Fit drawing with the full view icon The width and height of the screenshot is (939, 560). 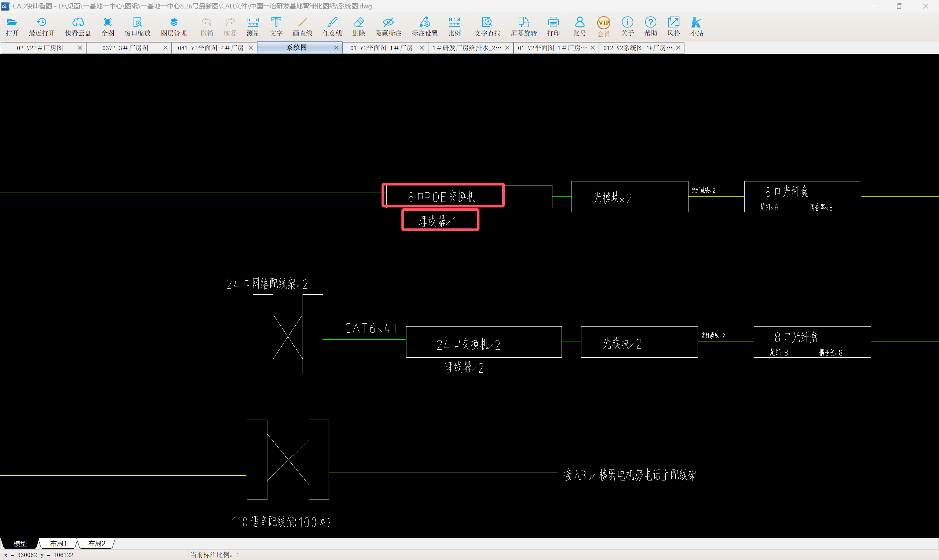(x=107, y=26)
